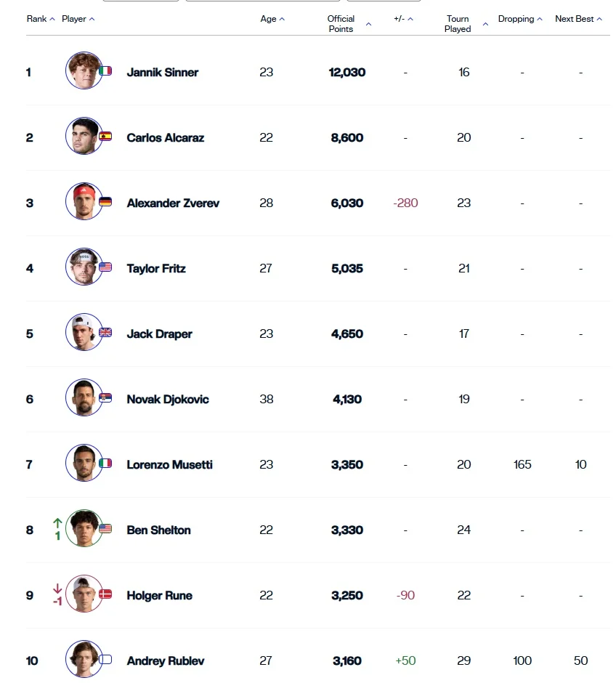616x683 pixels.
Task: Click Ben Shelton's profile photo
Action: [84, 528]
